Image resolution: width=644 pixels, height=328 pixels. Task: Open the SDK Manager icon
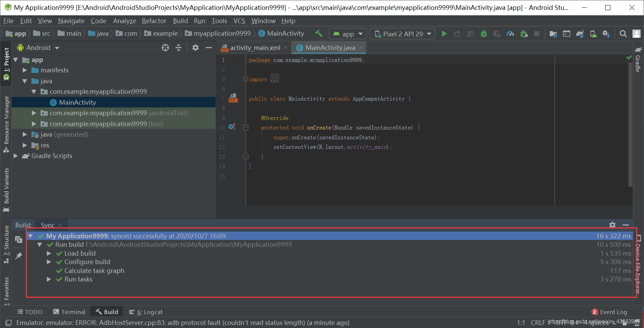pyautogui.click(x=606, y=34)
